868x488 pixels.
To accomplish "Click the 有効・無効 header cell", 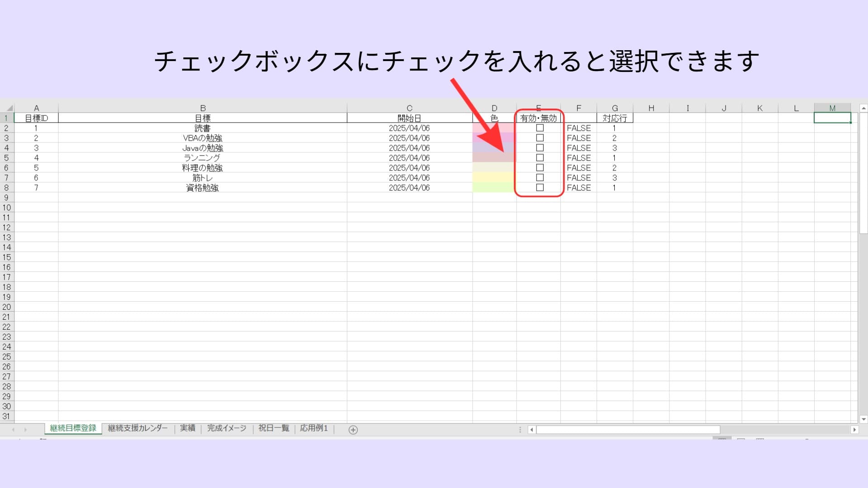I will point(538,118).
